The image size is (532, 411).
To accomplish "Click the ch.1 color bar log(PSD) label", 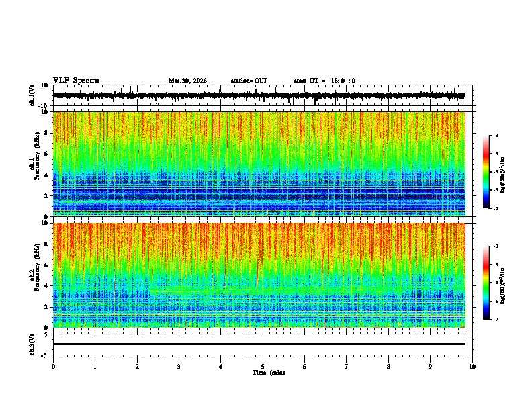I will pyautogui.click(x=503, y=175).
